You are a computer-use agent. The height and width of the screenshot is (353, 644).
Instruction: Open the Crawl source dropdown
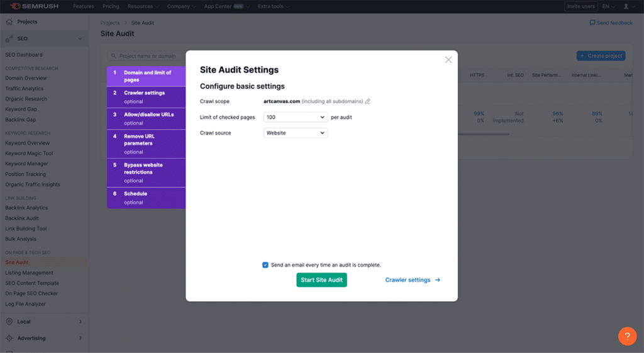pos(296,133)
